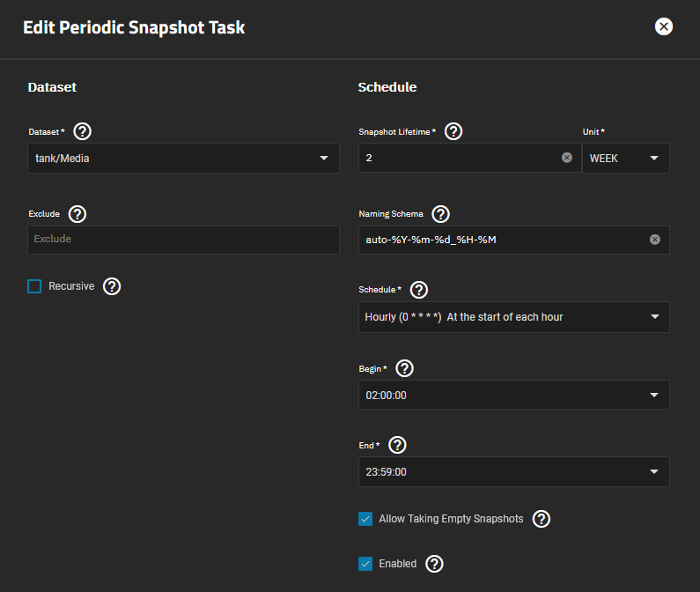Click help icon next to Enabled

coord(434,564)
